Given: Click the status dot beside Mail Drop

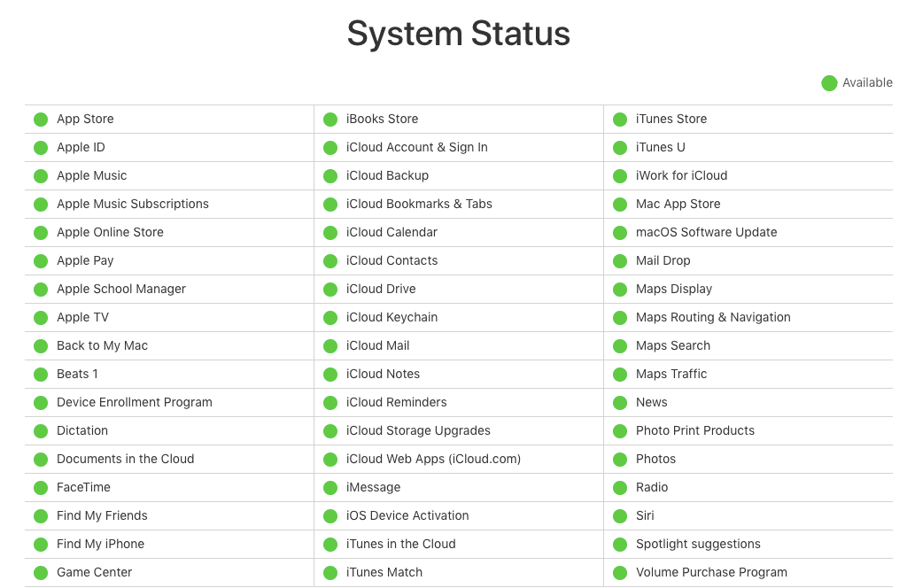Looking at the screenshot, I should (x=620, y=261).
